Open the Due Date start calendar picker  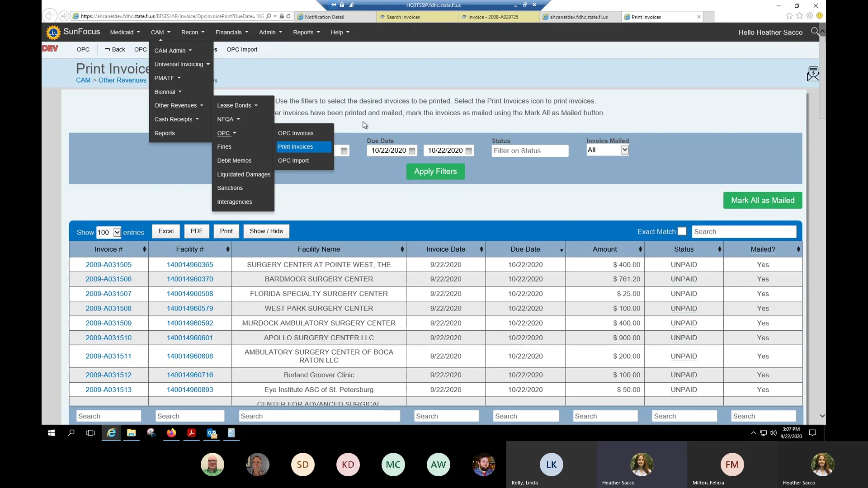pos(412,151)
